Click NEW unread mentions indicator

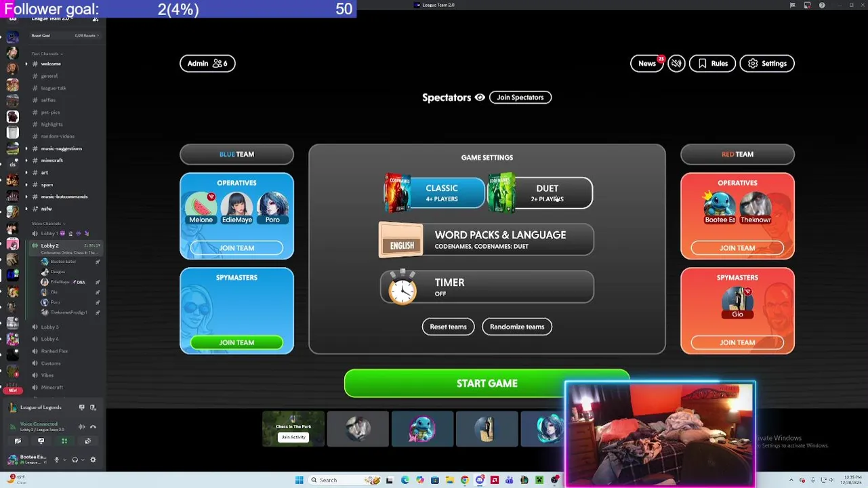click(12, 390)
